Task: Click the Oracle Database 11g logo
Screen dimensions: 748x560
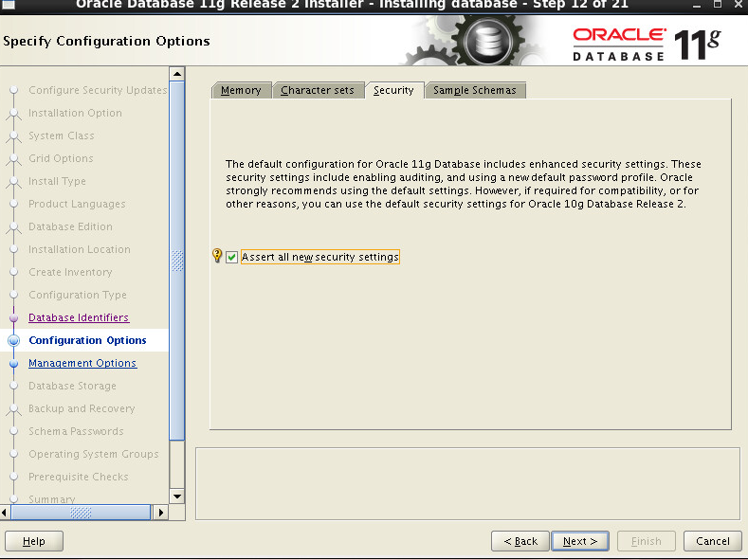Action: (647, 45)
